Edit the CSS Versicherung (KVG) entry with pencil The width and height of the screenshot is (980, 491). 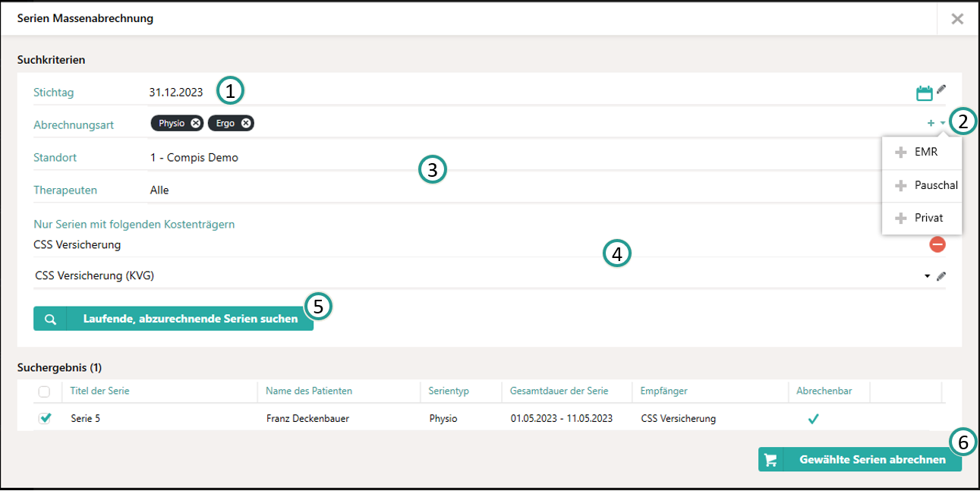click(941, 276)
